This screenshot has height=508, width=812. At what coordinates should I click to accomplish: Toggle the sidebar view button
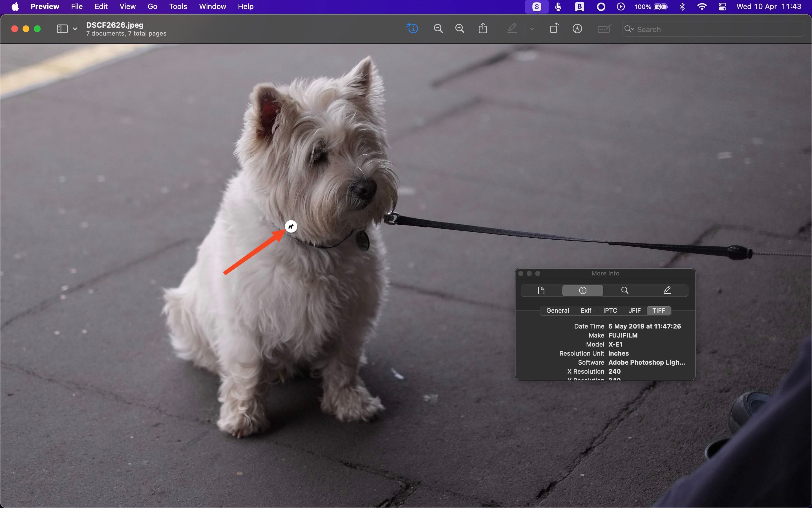pos(62,29)
